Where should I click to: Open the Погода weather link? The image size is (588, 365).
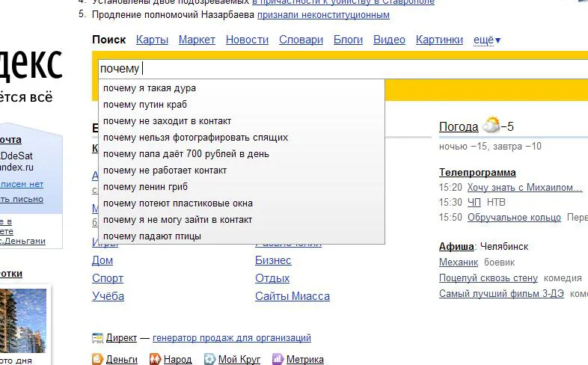pyautogui.click(x=459, y=126)
